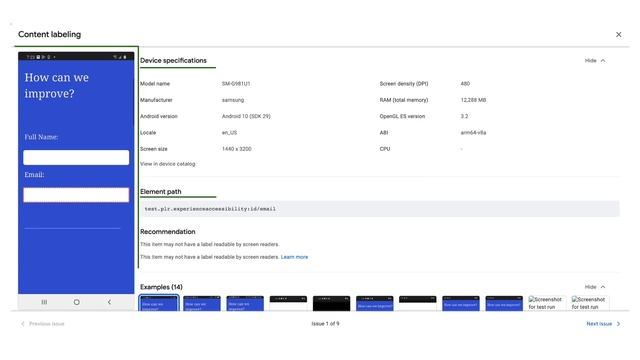Select the third example screenshot thumbnail
640x360 pixels.
click(245, 303)
